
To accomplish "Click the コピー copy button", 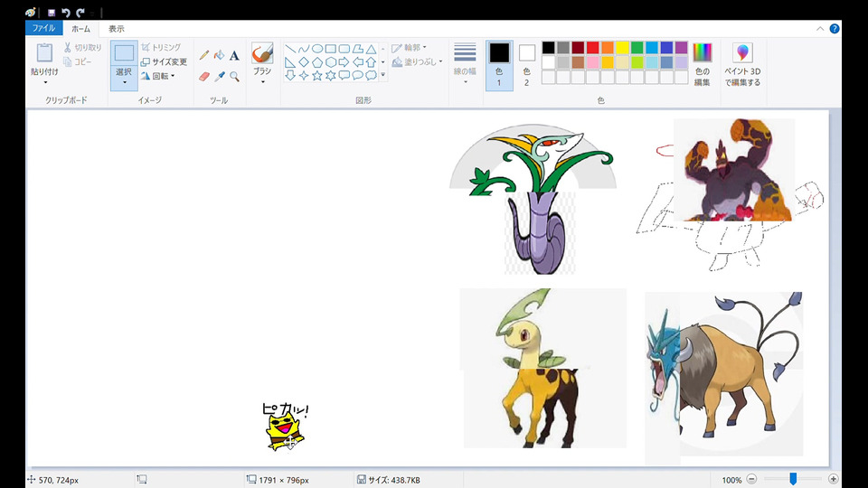I will tap(78, 61).
